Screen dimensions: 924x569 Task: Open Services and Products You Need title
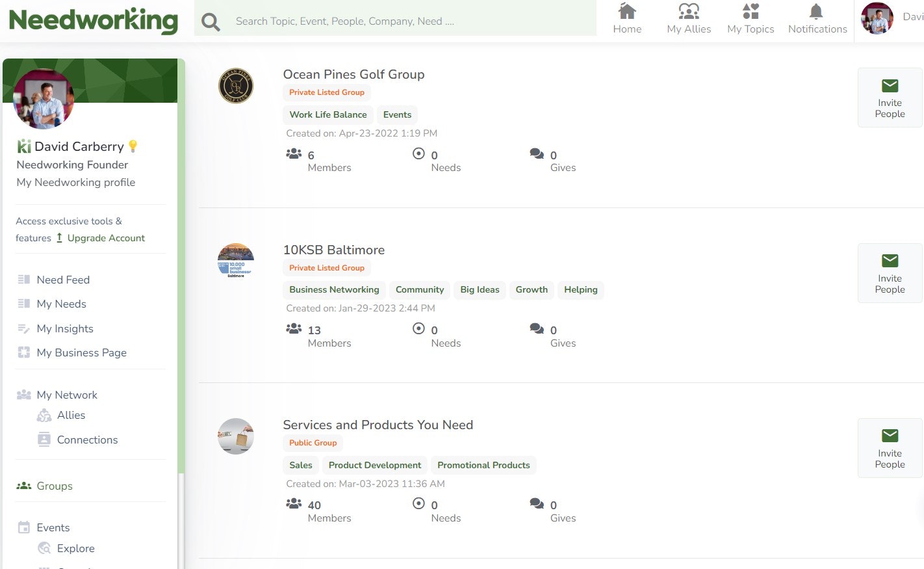378,425
